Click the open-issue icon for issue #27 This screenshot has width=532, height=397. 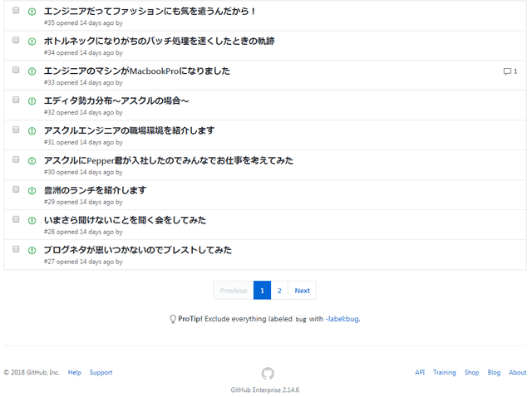pyautogui.click(x=32, y=251)
